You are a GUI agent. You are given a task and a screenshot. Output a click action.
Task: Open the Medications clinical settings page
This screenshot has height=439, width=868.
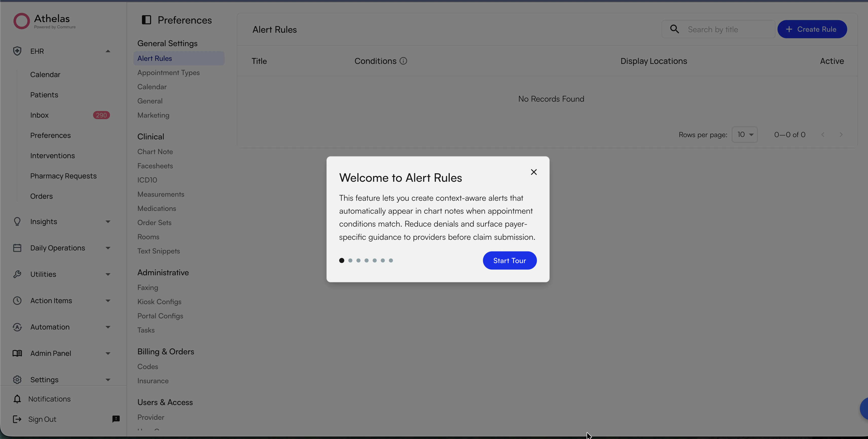coord(157,208)
